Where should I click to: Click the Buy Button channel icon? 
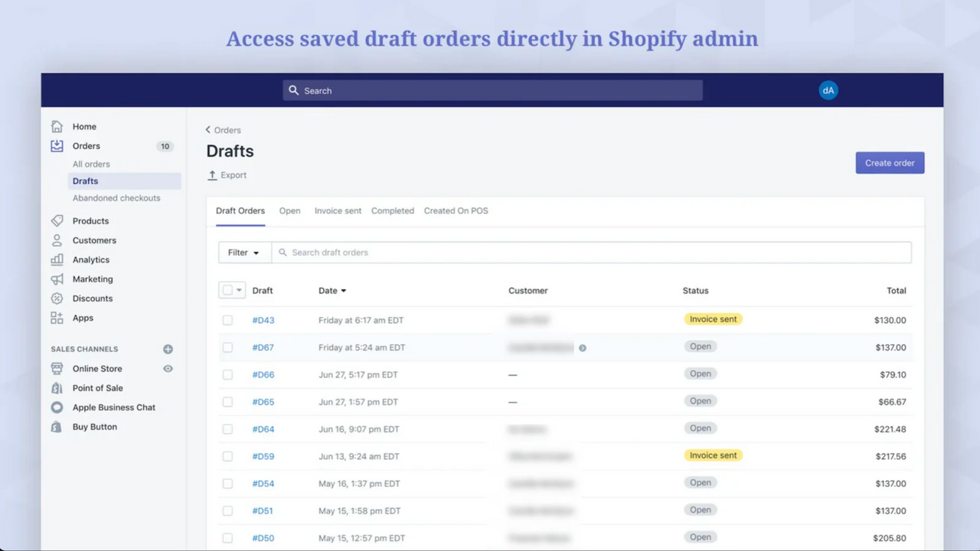point(57,426)
